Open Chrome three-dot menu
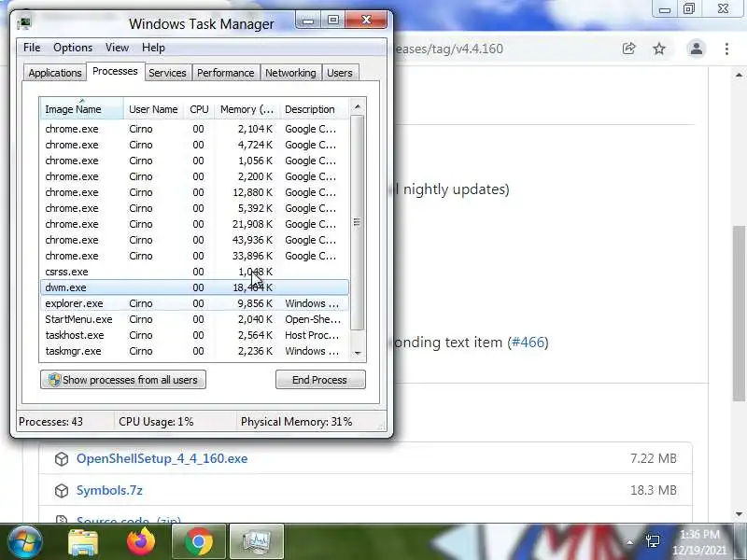747x560 pixels. tap(726, 49)
